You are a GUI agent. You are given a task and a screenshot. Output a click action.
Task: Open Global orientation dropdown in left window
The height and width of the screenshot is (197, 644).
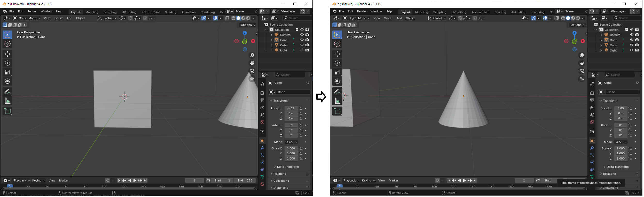(107, 18)
